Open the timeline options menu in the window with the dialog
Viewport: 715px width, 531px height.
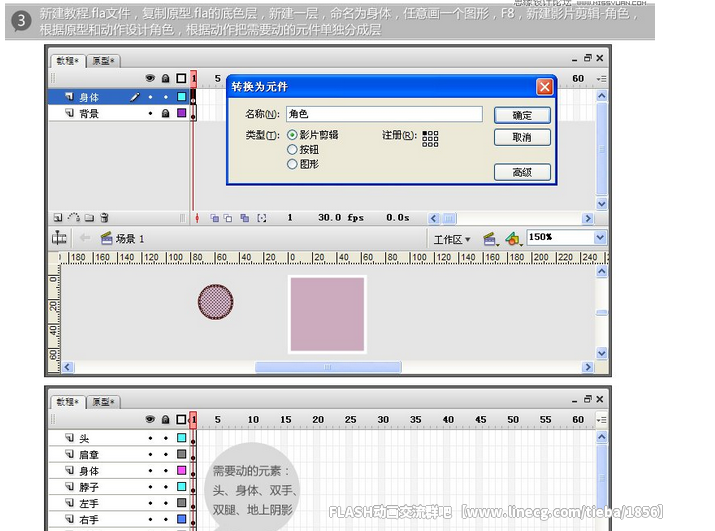601,79
